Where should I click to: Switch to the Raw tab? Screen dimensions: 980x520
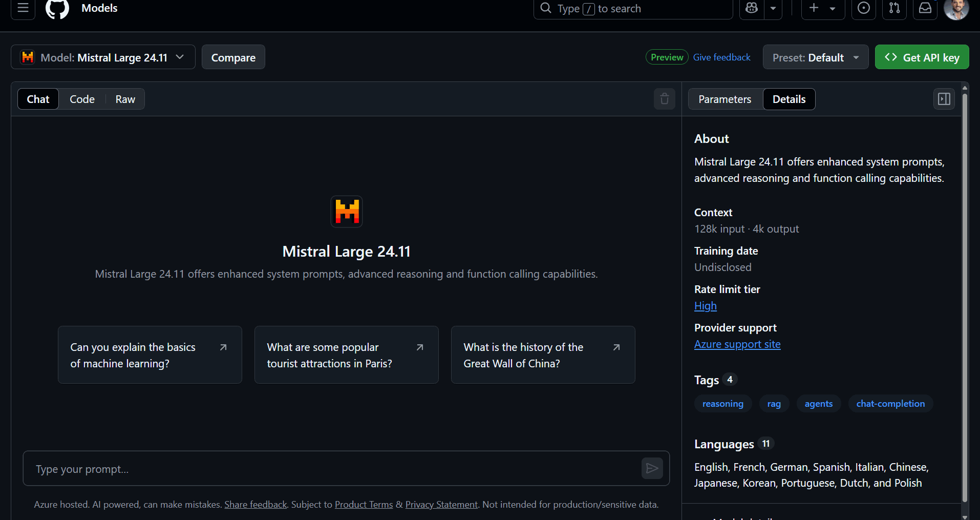tap(125, 99)
